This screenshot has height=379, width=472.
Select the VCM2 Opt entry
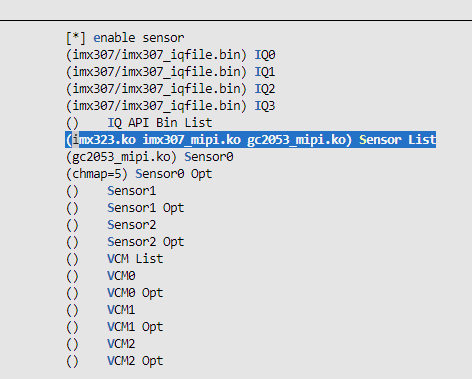click(x=115, y=361)
